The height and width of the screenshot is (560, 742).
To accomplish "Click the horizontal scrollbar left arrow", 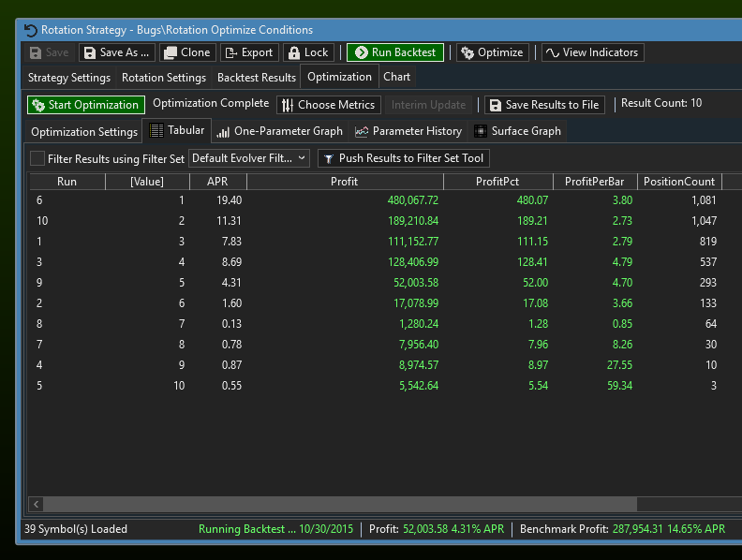I will pos(37,504).
